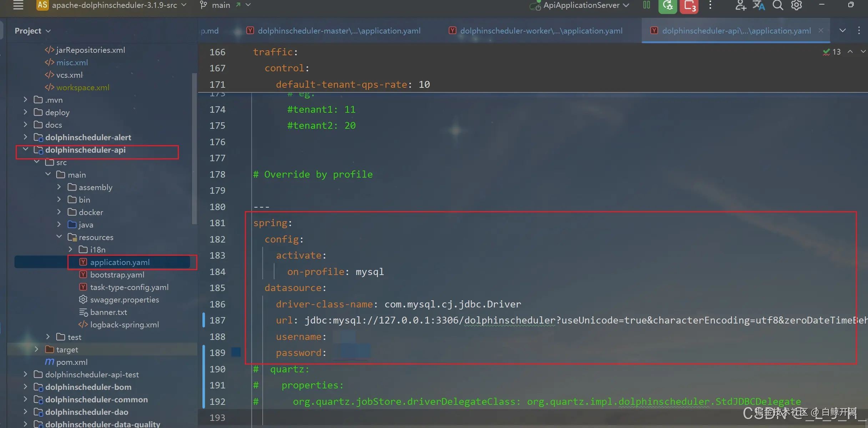This screenshot has width=868, height=428.
Task: Switch to dolphinscheduler-master application.yaml tab
Action: tap(339, 31)
